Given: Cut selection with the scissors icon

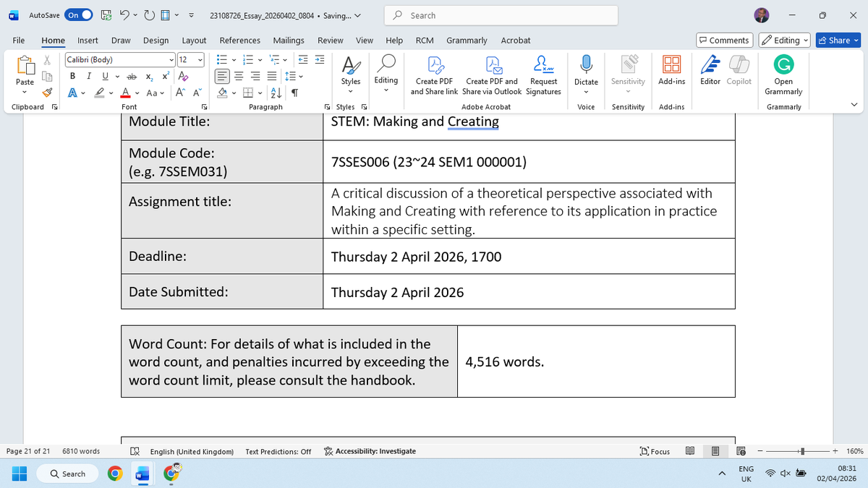Looking at the screenshot, I should pos(48,60).
